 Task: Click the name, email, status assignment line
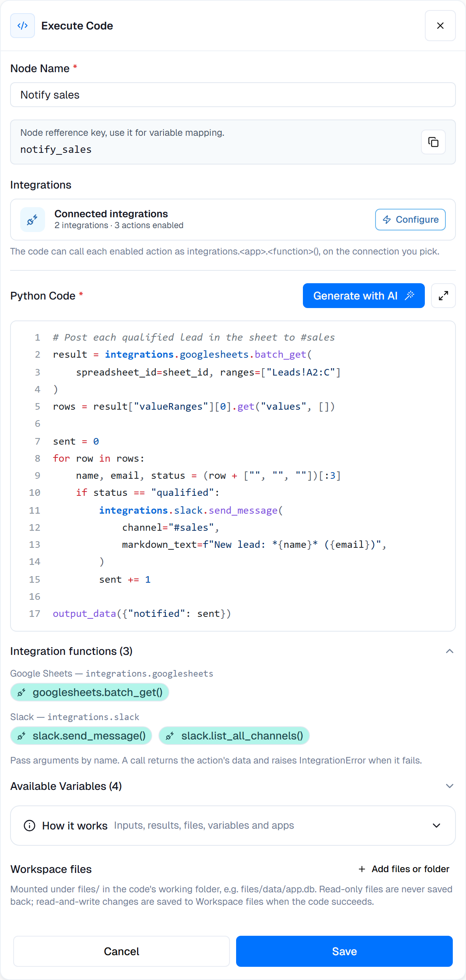[209, 475]
